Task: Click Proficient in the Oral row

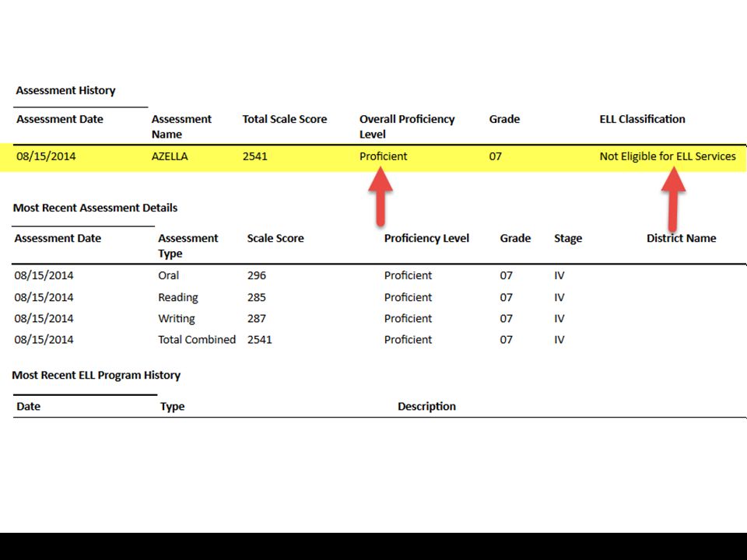Action: click(408, 275)
